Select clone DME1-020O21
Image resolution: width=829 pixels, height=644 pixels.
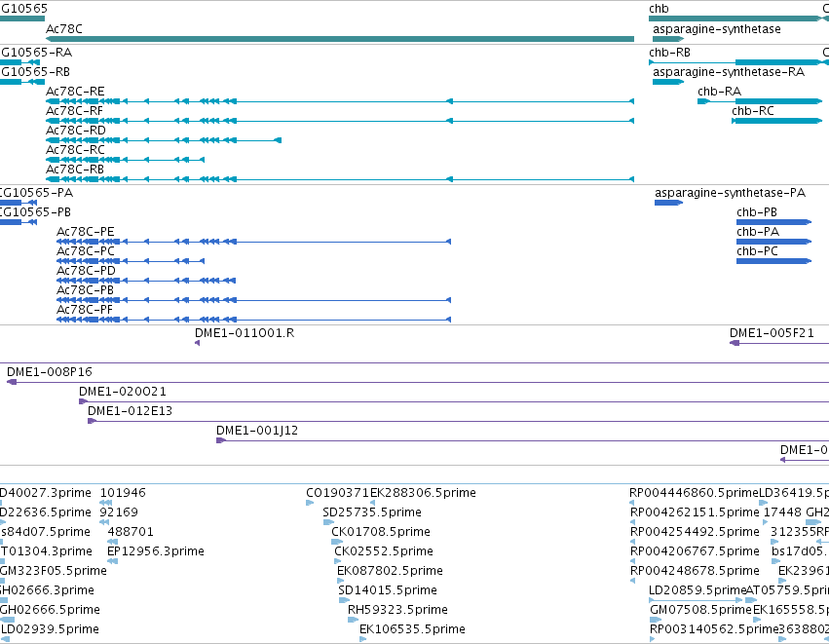point(454,401)
